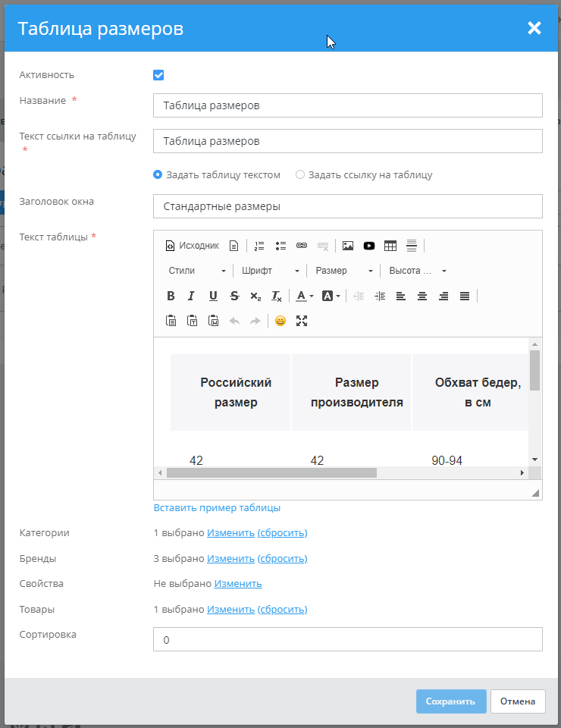The width and height of the screenshot is (561, 728).
Task: Select 'Задать таблицу текстом' radio option
Action: pyautogui.click(x=158, y=174)
